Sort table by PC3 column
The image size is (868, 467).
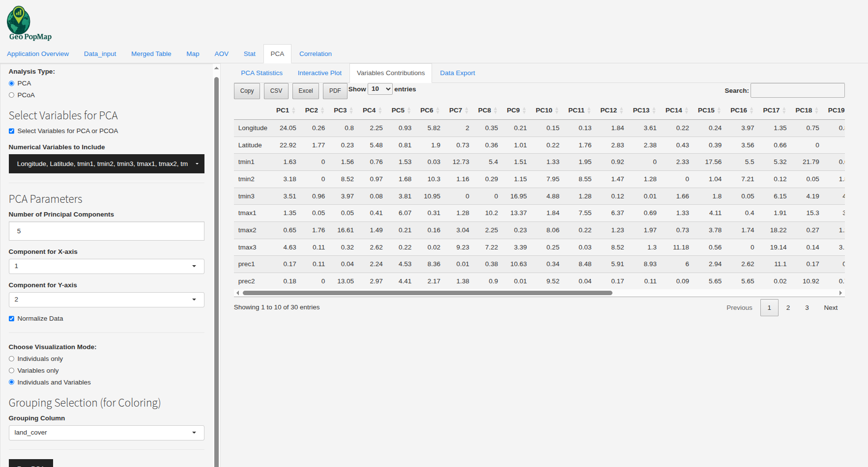point(343,110)
